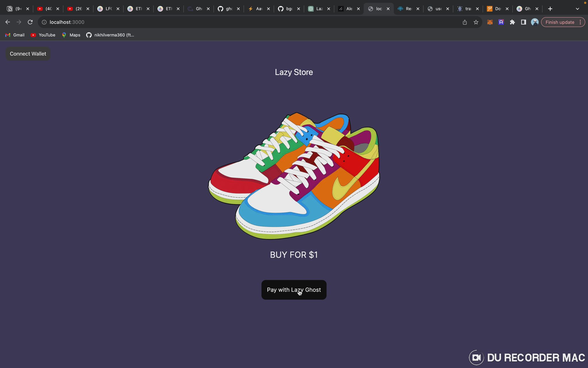588x368 pixels.
Task: Open Chrome three-dot menu
Action: (581, 22)
